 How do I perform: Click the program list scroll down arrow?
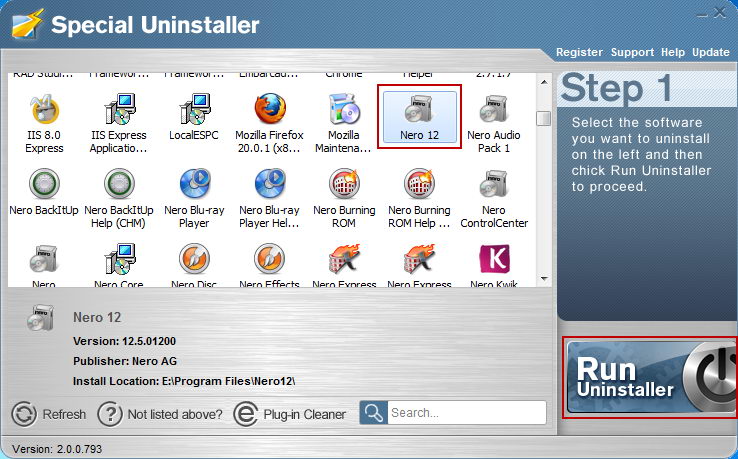544,279
